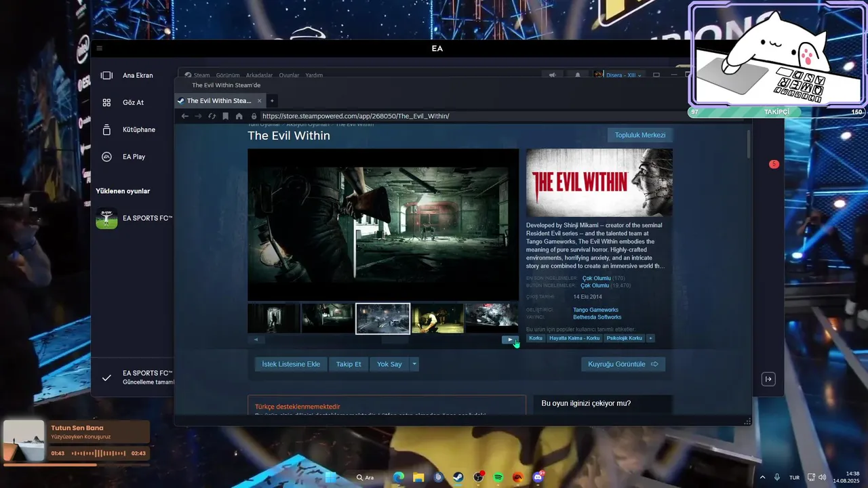Open Bethesda Softworks publisher link
Screen dimensions: 868x488
[x=597, y=317]
